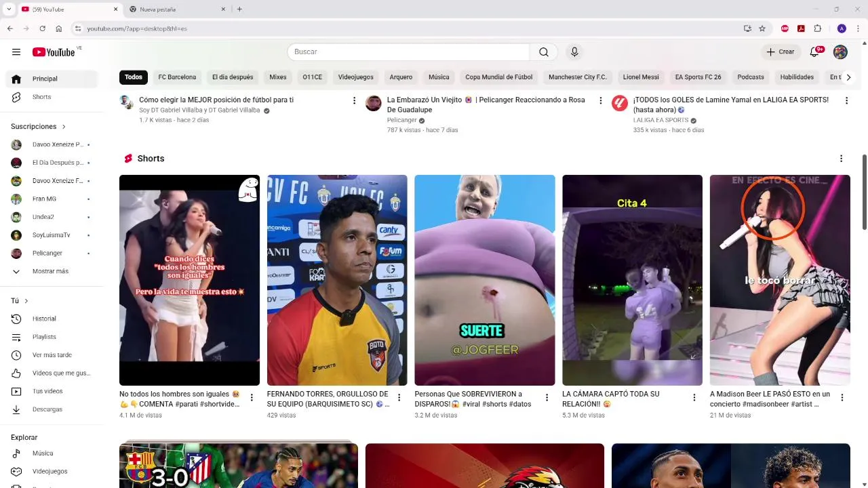
Task: Select the Videojuegos chip
Action: point(356,77)
